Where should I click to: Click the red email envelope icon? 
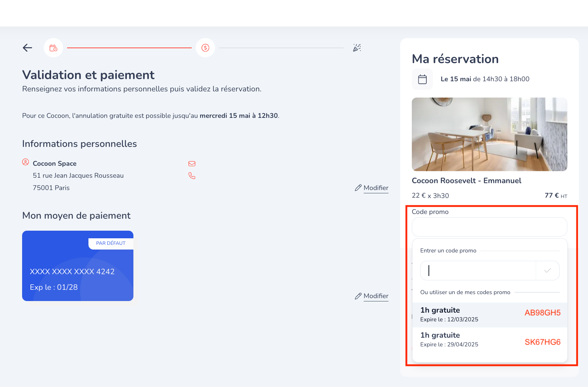pyautogui.click(x=192, y=164)
